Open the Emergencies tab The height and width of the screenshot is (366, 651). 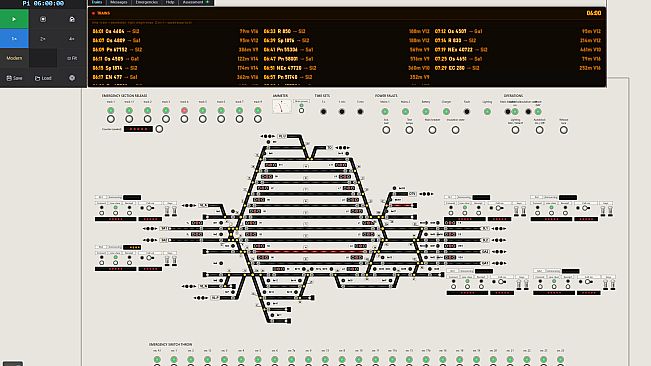click(x=147, y=2)
